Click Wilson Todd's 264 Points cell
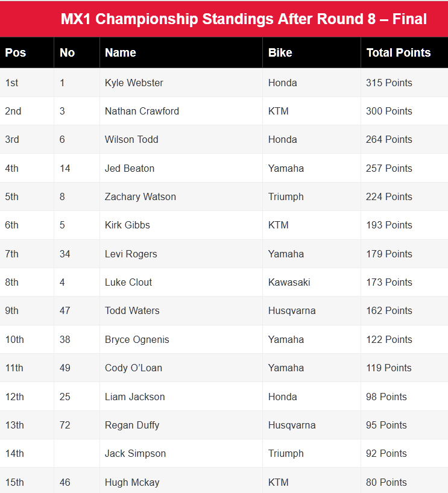Image resolution: width=448 pixels, height=493 pixels. [x=389, y=139]
